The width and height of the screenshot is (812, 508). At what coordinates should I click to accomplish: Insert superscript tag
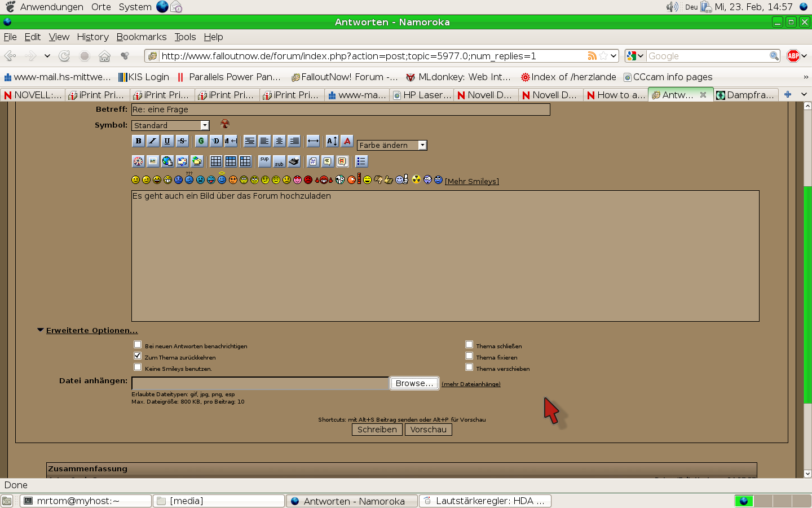(x=264, y=161)
